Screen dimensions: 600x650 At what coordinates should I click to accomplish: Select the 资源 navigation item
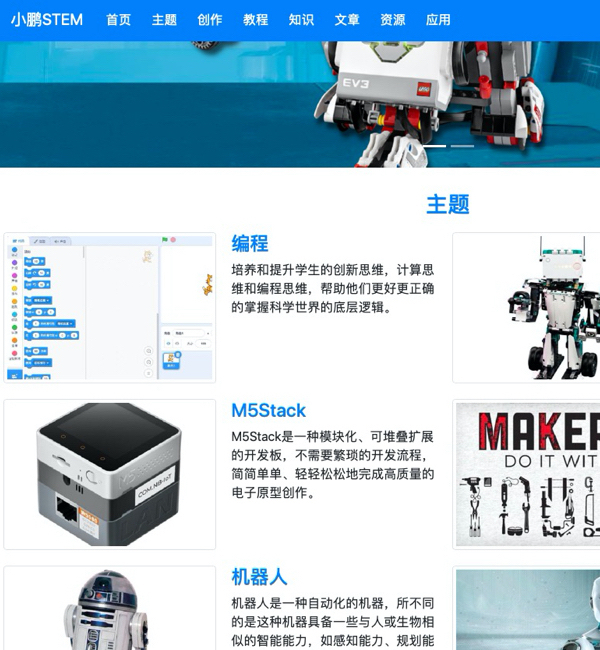click(x=392, y=19)
